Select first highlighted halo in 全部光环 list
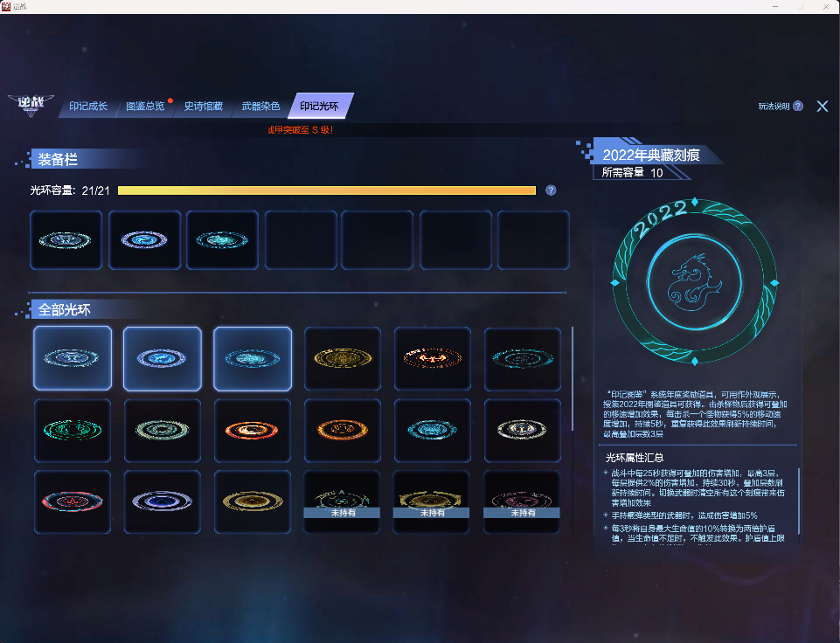The height and width of the screenshot is (643, 840). 73,358
